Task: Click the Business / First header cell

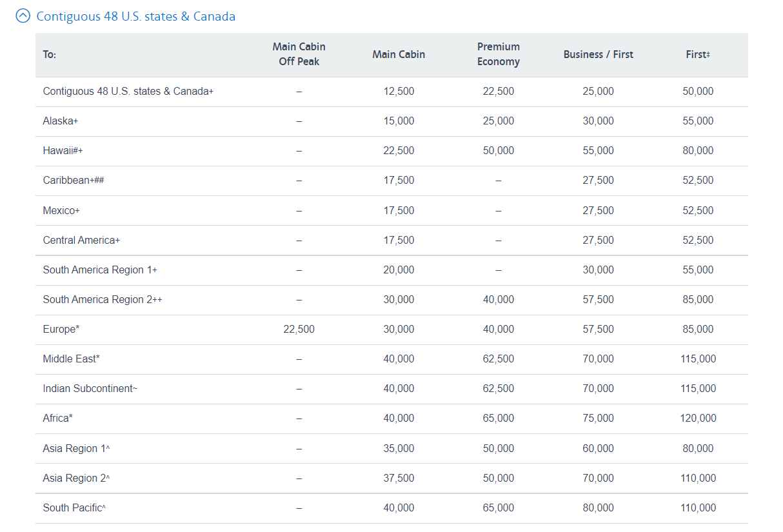Action: [598, 54]
